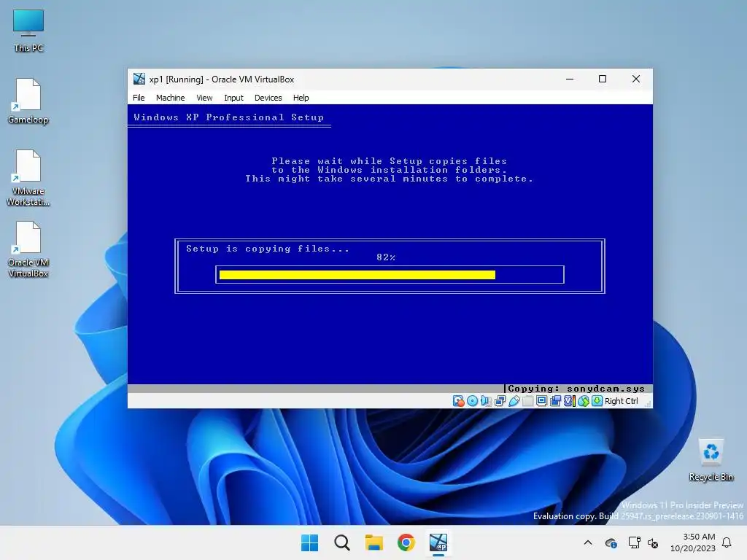Click the VirtualBox xp taskbar icon
The height and width of the screenshot is (560, 747).
pyautogui.click(x=438, y=542)
